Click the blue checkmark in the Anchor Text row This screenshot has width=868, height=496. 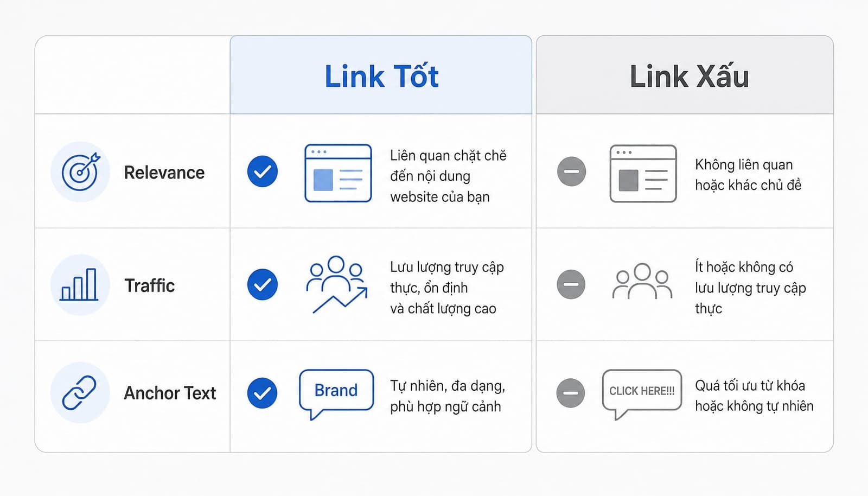tap(263, 393)
